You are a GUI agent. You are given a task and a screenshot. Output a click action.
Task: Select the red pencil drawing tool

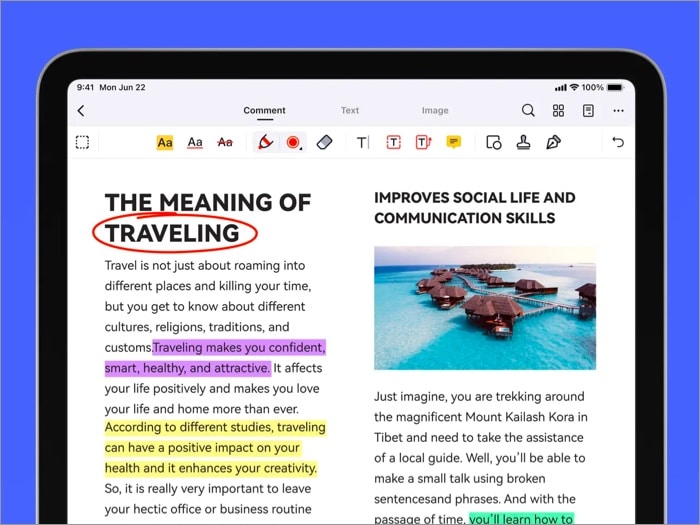coord(265,143)
